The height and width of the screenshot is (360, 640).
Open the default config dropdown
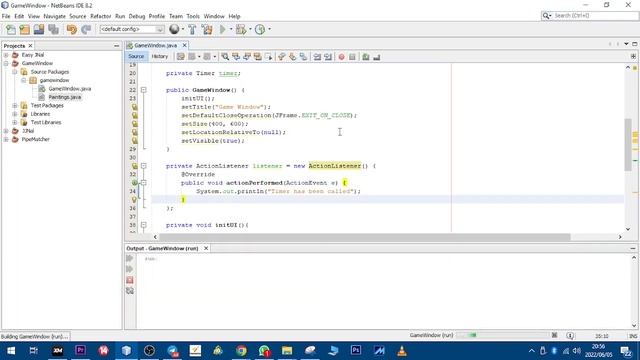(x=131, y=29)
